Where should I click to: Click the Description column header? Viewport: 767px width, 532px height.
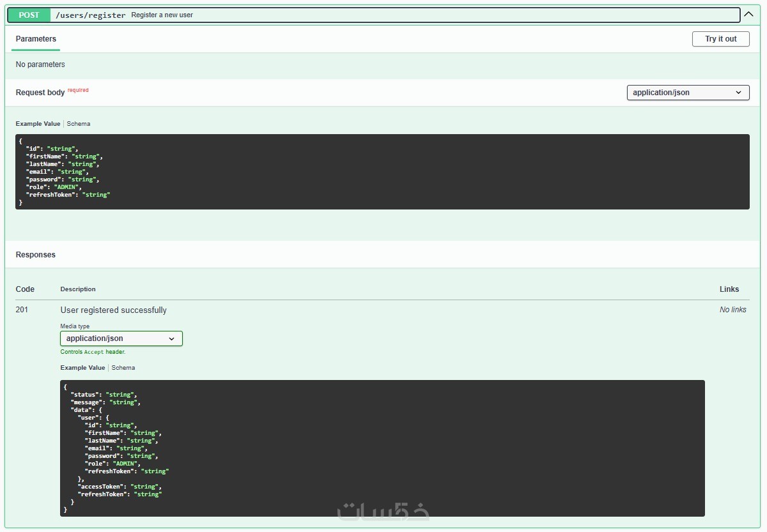pyautogui.click(x=78, y=289)
